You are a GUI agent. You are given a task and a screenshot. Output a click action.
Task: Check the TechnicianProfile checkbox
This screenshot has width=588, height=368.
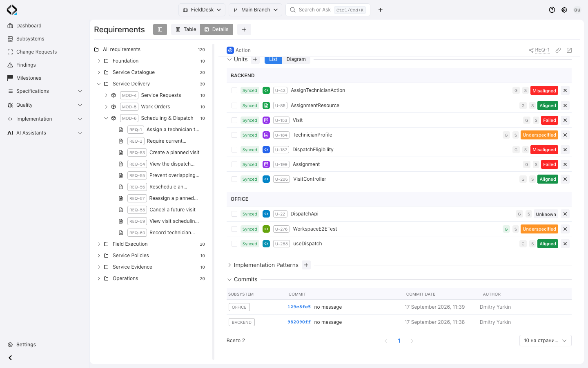coord(234,135)
